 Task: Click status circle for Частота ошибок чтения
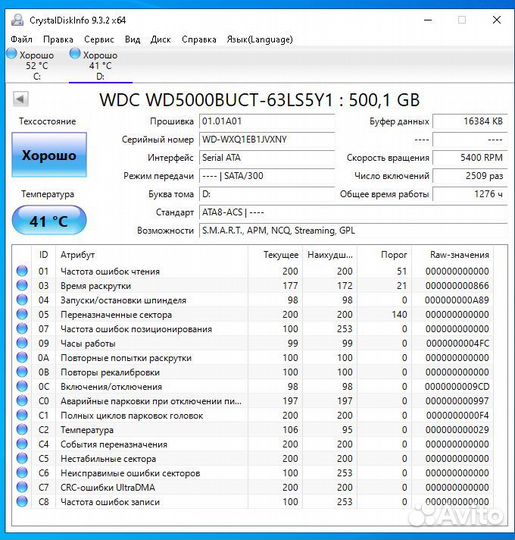tap(22, 271)
